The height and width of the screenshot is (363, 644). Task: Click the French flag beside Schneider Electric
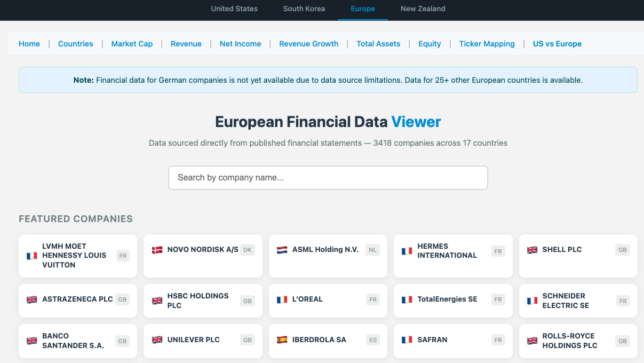532,301
